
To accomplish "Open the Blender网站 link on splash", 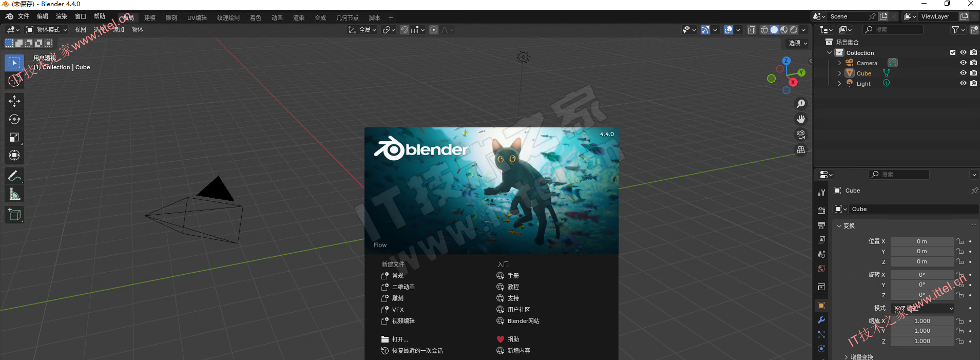I will pos(518,321).
